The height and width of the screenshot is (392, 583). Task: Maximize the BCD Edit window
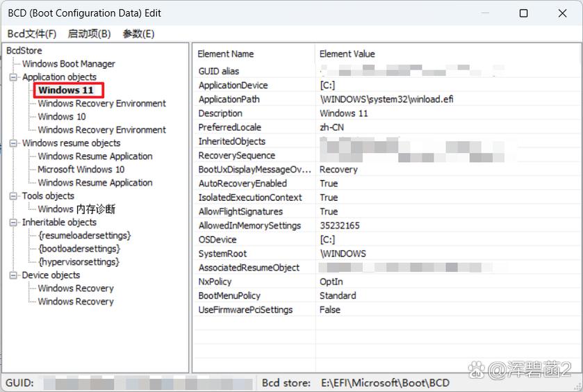523,13
